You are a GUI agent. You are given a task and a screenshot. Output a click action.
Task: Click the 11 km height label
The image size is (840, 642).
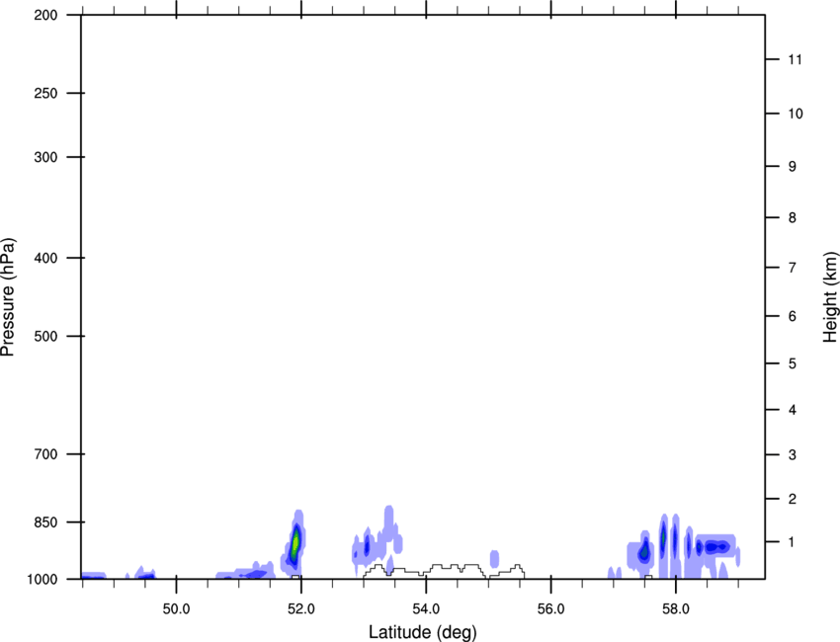(796, 59)
